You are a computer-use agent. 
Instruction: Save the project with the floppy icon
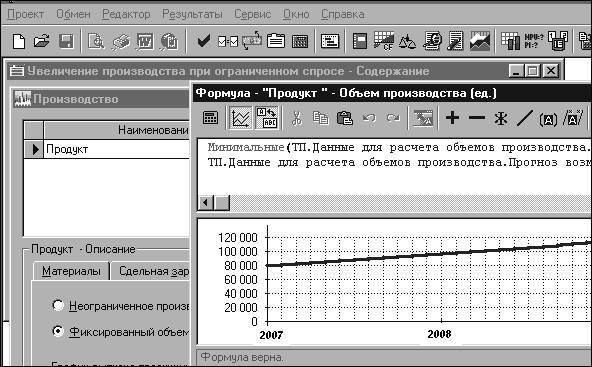pyautogui.click(x=66, y=41)
